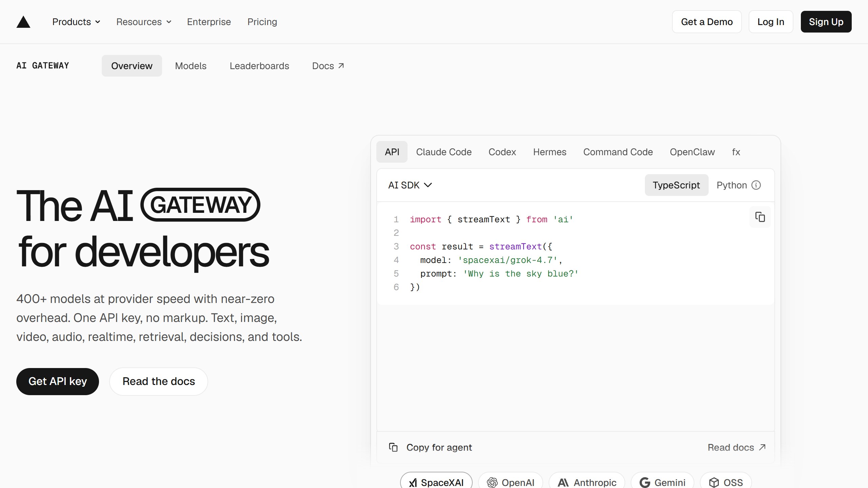Click the AI GATEWAY label
The width and height of the screenshot is (868, 488).
[43, 66]
